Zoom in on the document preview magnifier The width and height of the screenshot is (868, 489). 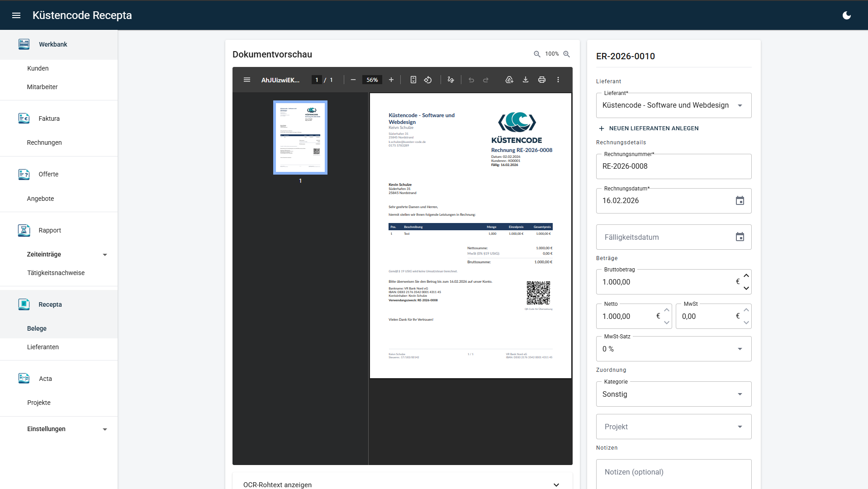[566, 54]
